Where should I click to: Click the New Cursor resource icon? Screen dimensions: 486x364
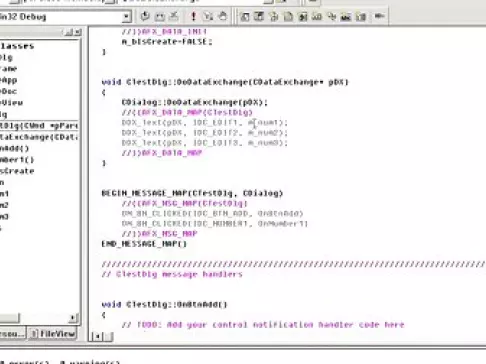pyautogui.click(x=274, y=16)
